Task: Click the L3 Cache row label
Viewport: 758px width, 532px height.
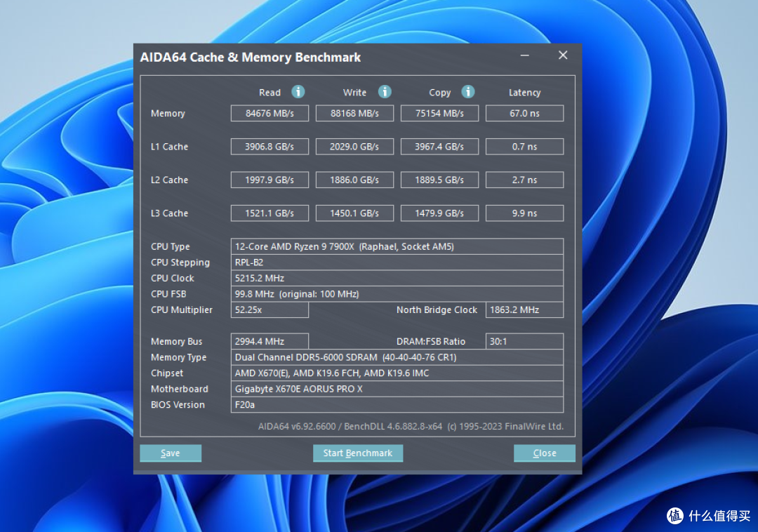Action: pyautogui.click(x=169, y=213)
